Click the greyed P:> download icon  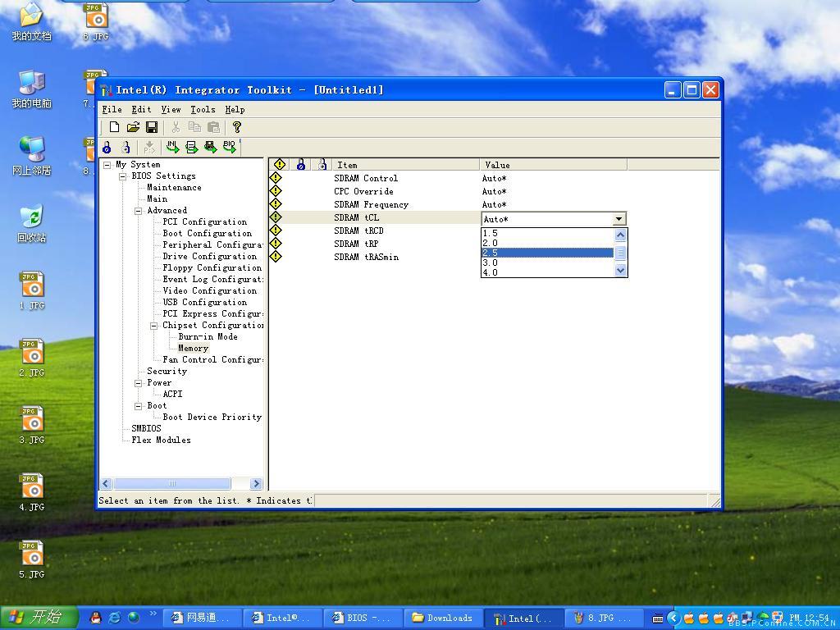coord(149,148)
